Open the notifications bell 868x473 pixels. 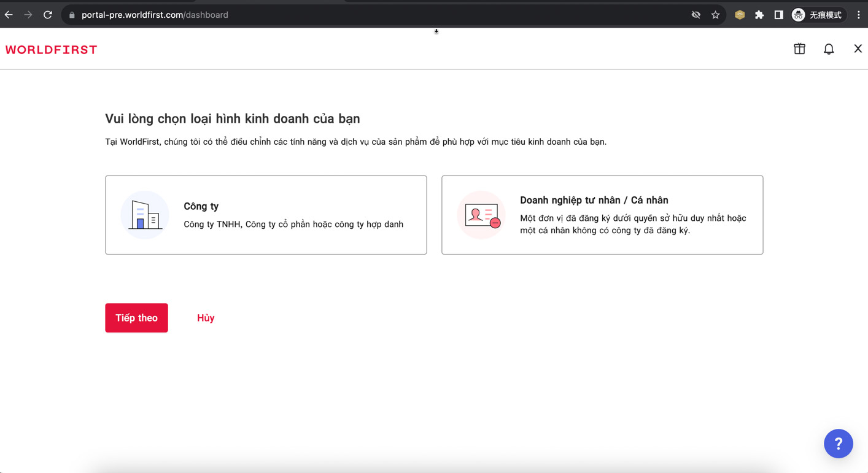(829, 49)
